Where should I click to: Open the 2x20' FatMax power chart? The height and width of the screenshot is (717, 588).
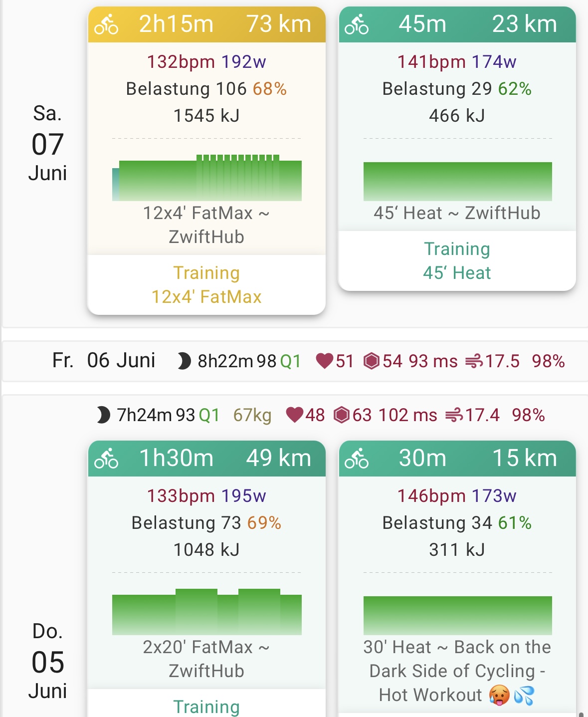[206, 612]
